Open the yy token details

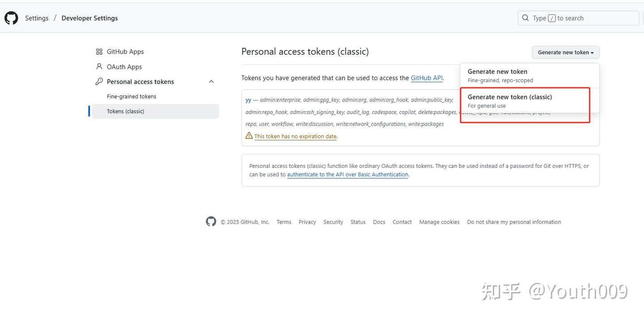tap(248, 100)
